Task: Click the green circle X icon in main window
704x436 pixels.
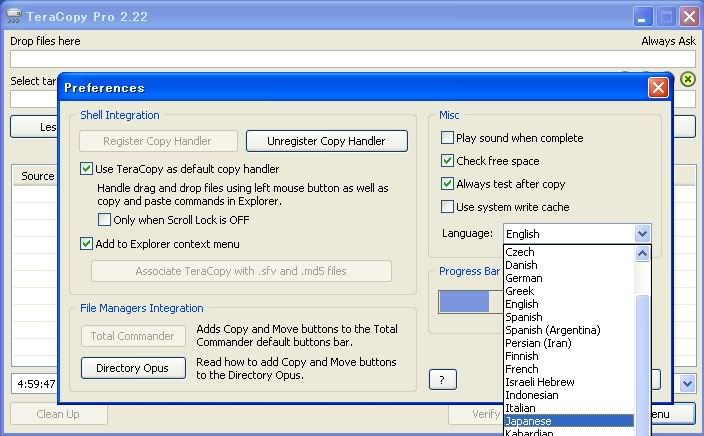Action: [687, 79]
